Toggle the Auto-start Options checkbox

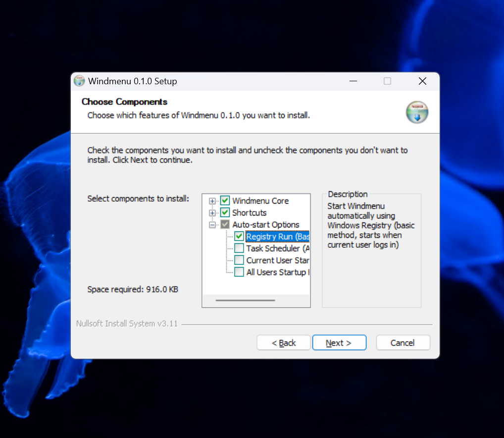224,224
